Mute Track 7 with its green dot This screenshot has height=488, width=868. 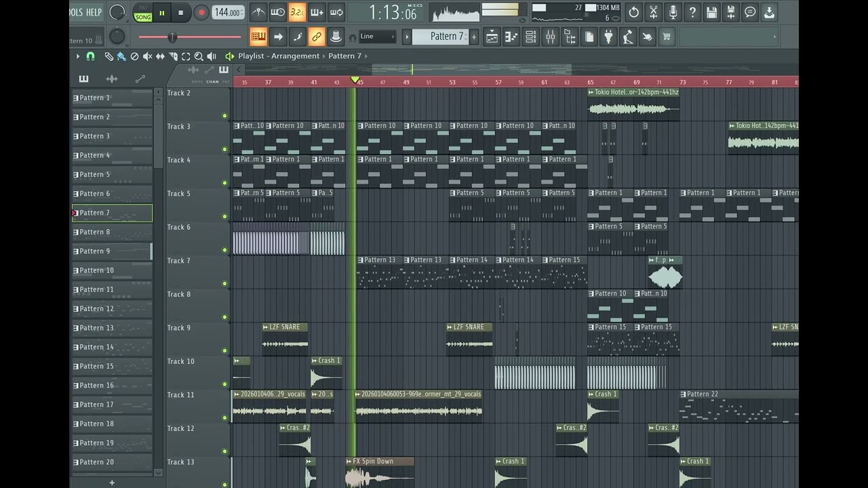(225, 283)
